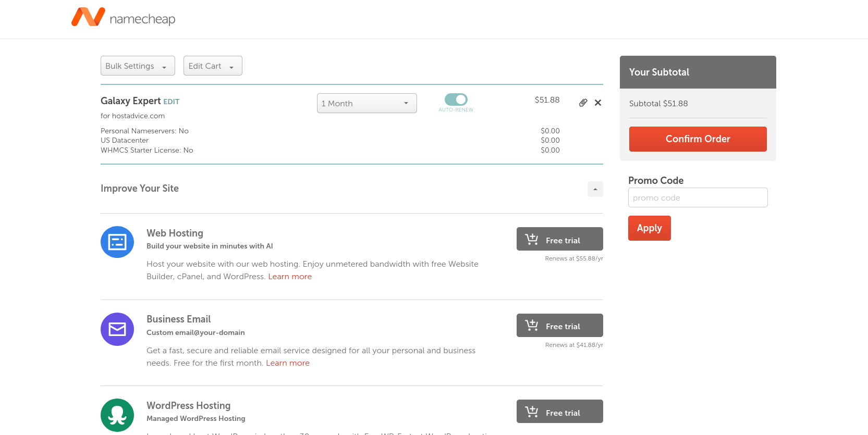868x435 pixels.
Task: Click the Galaxy Expert product name
Action: tap(131, 101)
